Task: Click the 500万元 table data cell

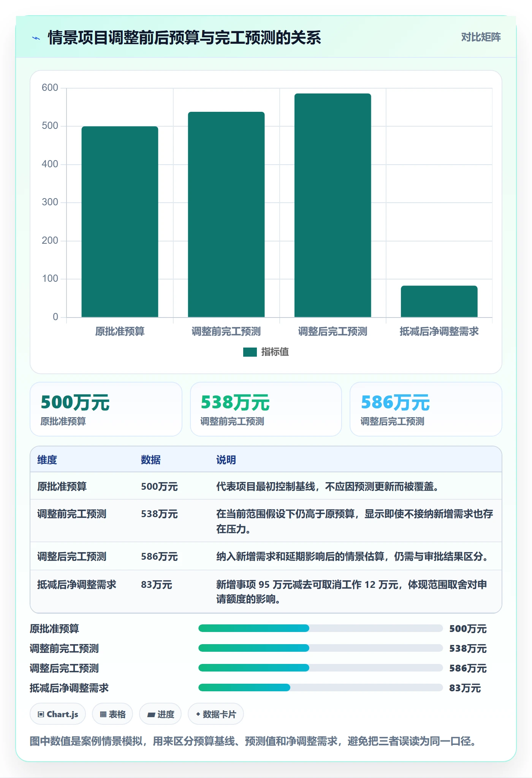Action: [159, 486]
